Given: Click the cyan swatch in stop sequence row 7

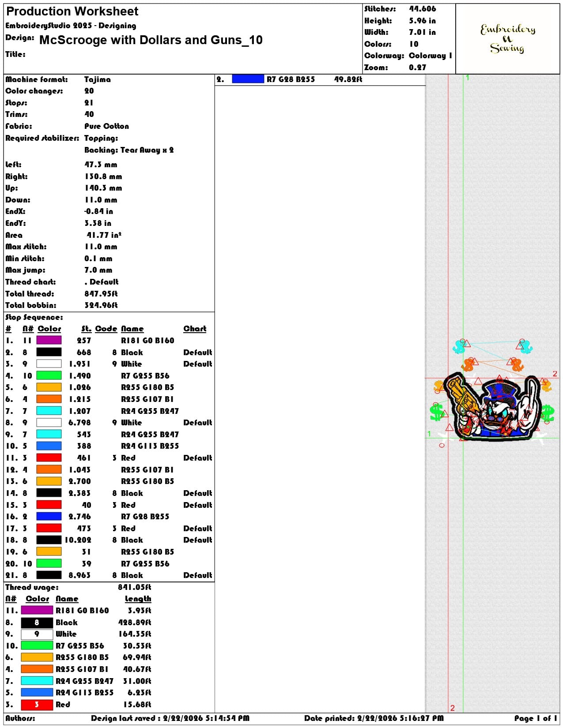Looking at the screenshot, I should [x=49, y=411].
